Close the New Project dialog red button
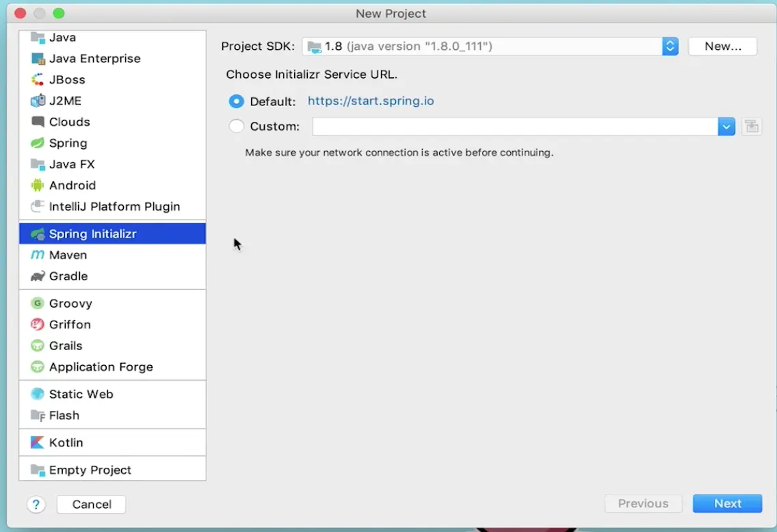 coord(21,14)
